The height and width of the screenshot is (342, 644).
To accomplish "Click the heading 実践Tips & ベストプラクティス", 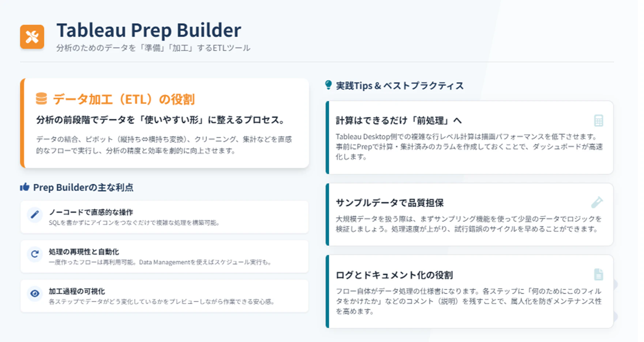I will tap(400, 86).
